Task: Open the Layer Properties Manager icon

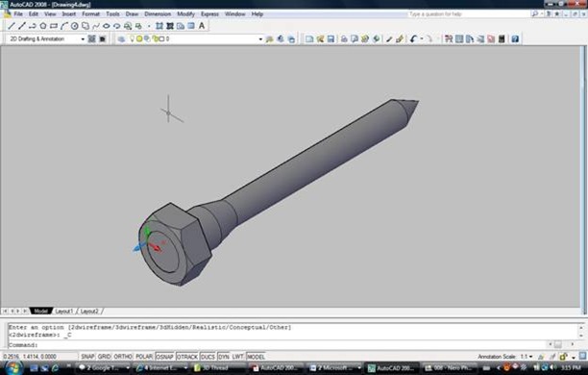Action: (x=121, y=38)
